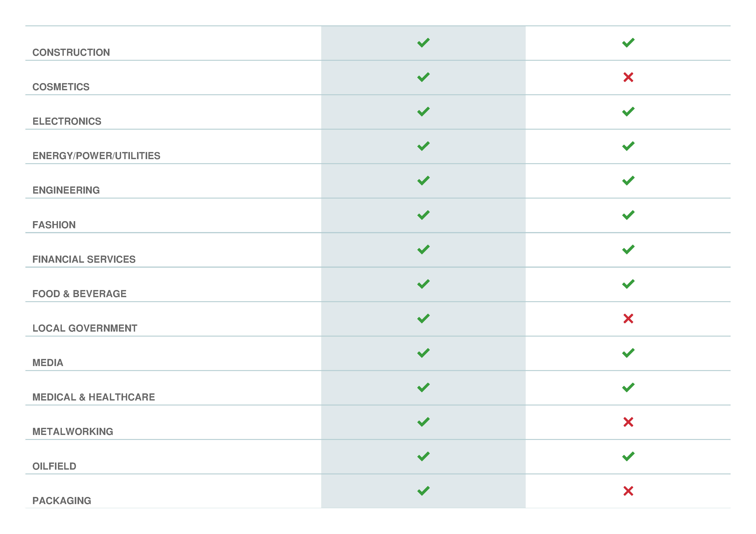Click Oilfield's green check in the unshaded right column

click(x=628, y=456)
